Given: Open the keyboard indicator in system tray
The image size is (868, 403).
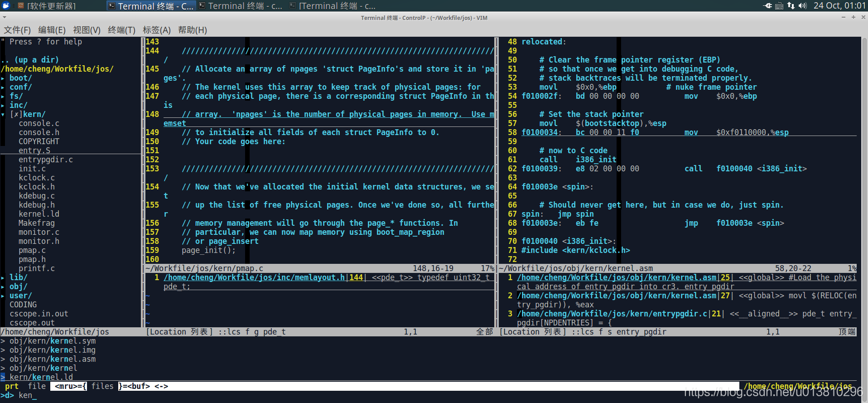Looking at the screenshot, I should [779, 6].
